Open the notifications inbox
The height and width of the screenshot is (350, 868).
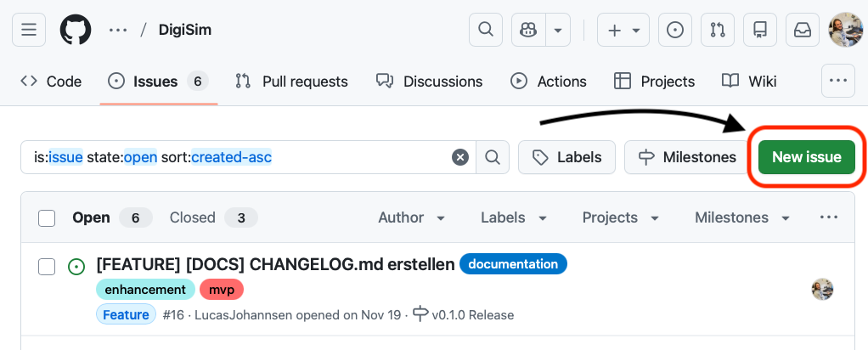(803, 30)
